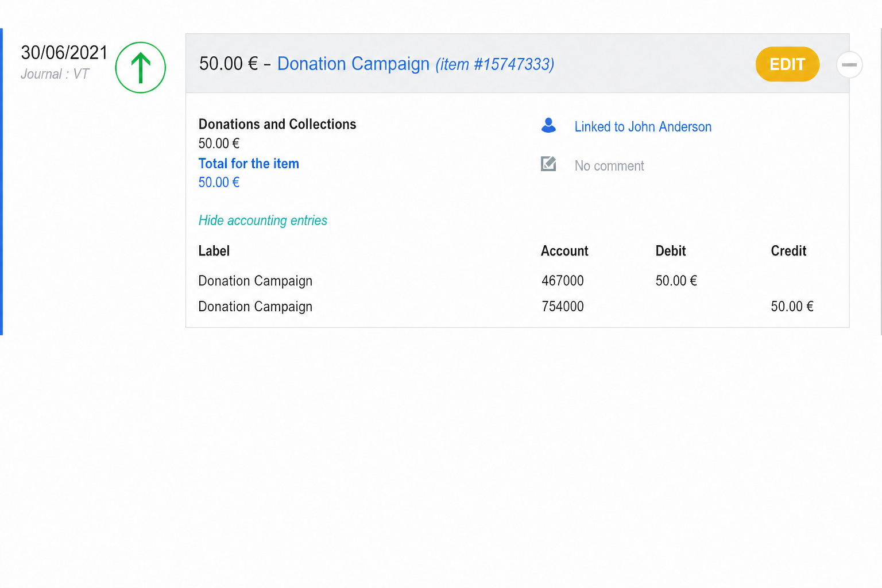Click account number 467000
This screenshot has height=588, width=882.
click(563, 281)
